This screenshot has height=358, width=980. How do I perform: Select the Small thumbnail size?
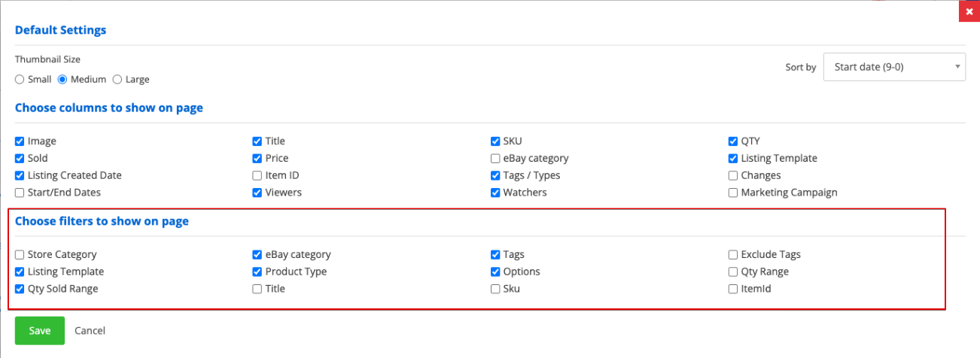click(20, 80)
